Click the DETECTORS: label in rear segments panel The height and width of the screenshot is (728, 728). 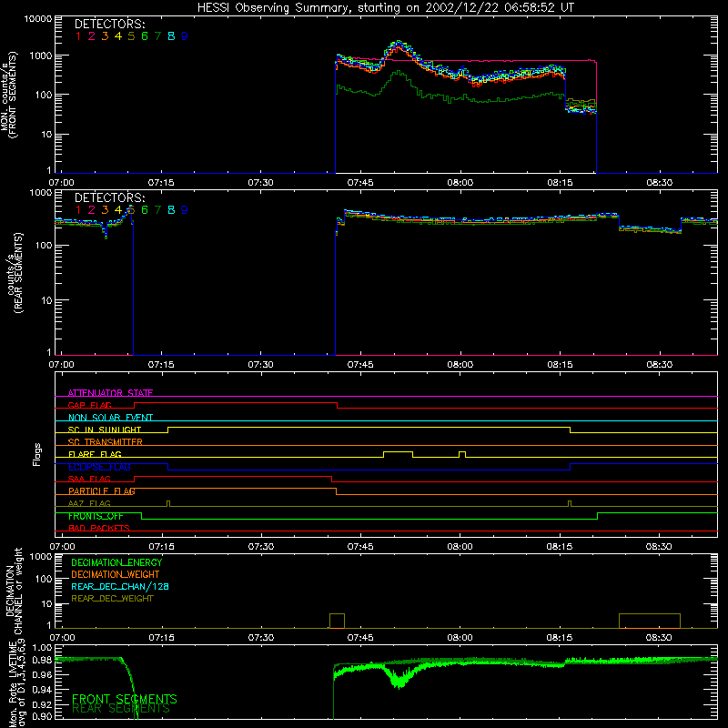coord(110,197)
